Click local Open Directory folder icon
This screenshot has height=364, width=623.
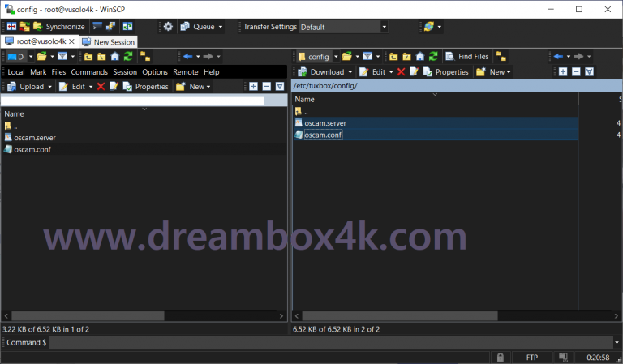pyautogui.click(x=41, y=57)
